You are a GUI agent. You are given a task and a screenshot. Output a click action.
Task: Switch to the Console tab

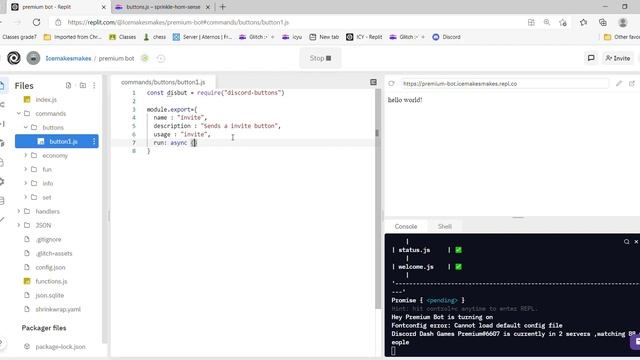[406, 227]
